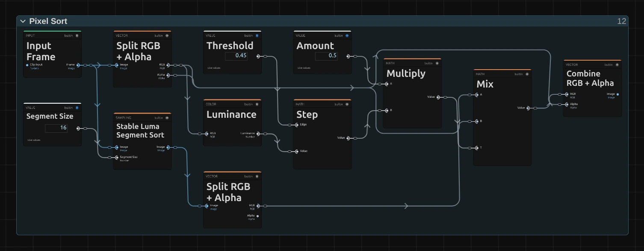Click the Multiply node Value output port

(x=438, y=97)
